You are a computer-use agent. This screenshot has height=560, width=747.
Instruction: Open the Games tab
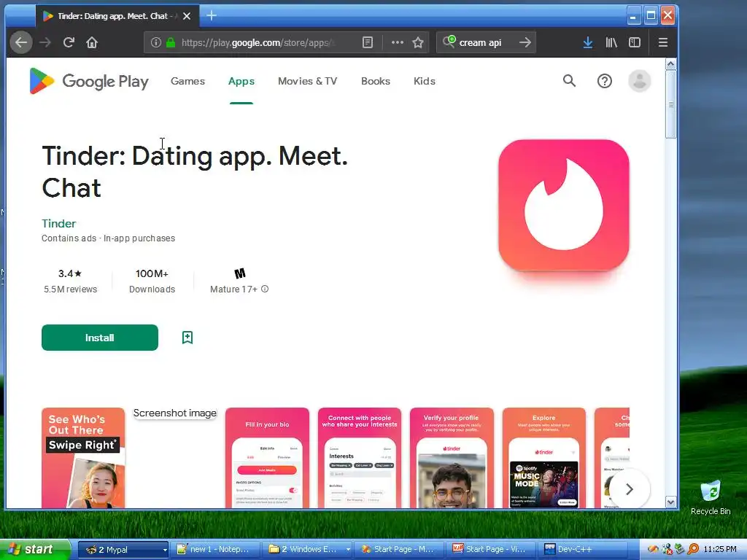pos(187,81)
